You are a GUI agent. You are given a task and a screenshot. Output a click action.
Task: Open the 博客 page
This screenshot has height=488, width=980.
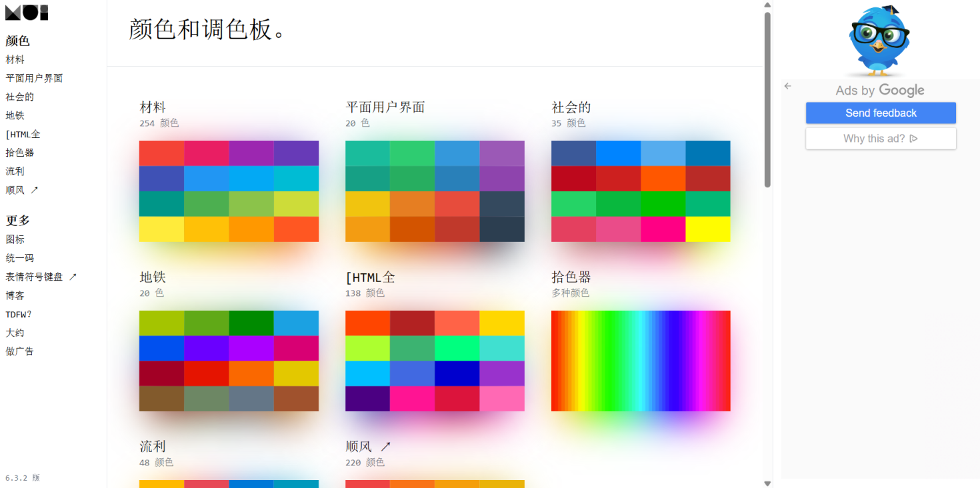click(x=15, y=295)
